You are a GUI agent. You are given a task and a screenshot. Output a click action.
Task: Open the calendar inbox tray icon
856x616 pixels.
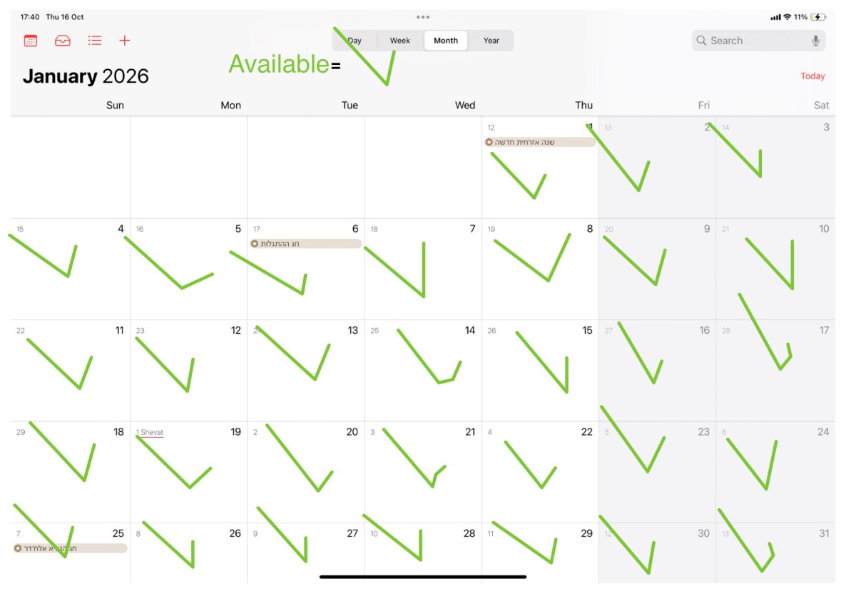tap(63, 41)
